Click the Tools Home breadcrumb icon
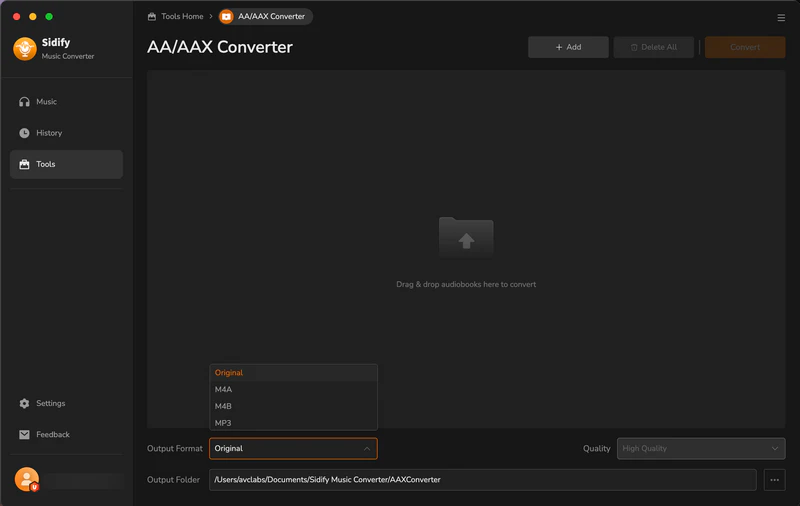This screenshot has width=800, height=506. point(152,16)
